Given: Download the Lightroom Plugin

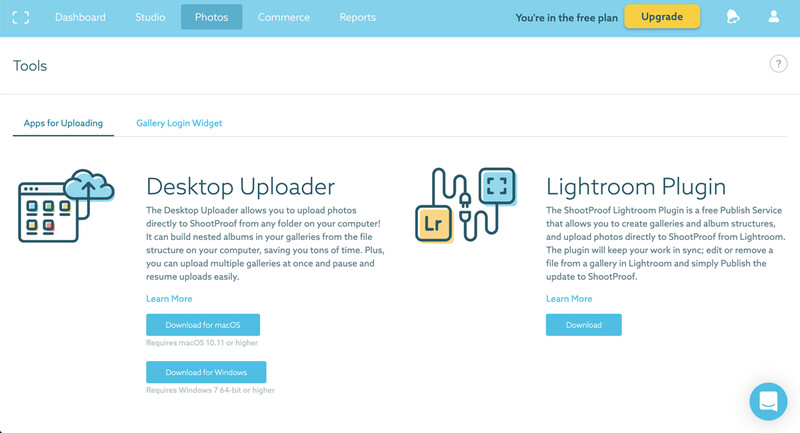Looking at the screenshot, I should click(x=584, y=325).
